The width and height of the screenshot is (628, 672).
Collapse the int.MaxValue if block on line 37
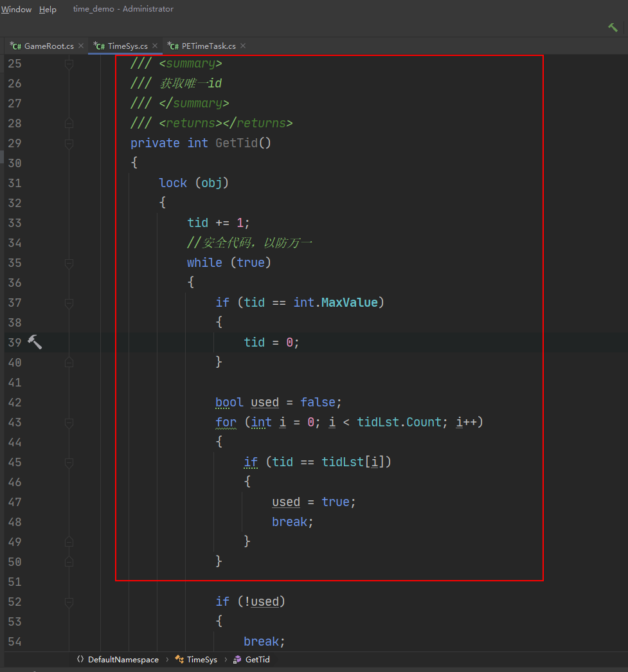tap(69, 303)
